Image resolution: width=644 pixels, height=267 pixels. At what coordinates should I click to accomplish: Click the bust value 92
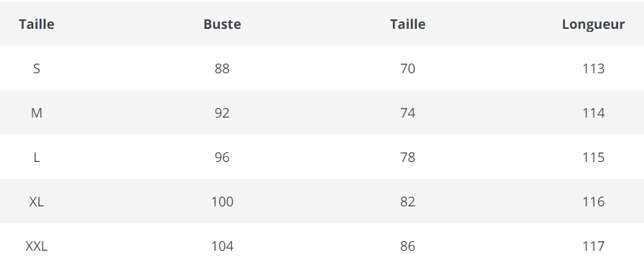pyautogui.click(x=222, y=112)
